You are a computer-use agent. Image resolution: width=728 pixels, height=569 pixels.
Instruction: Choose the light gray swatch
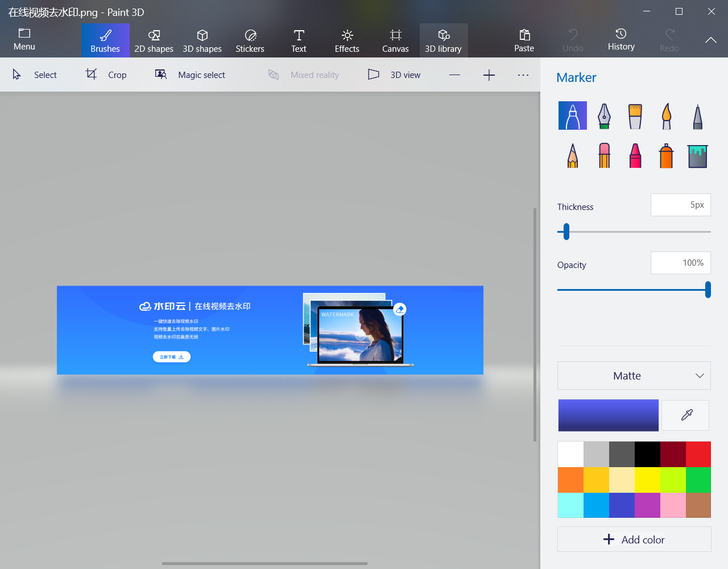tap(596, 454)
